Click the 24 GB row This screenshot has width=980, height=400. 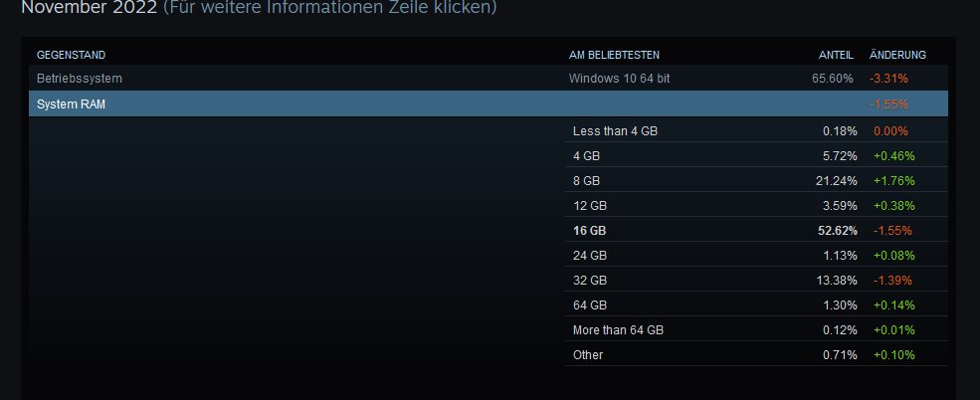coord(756,255)
